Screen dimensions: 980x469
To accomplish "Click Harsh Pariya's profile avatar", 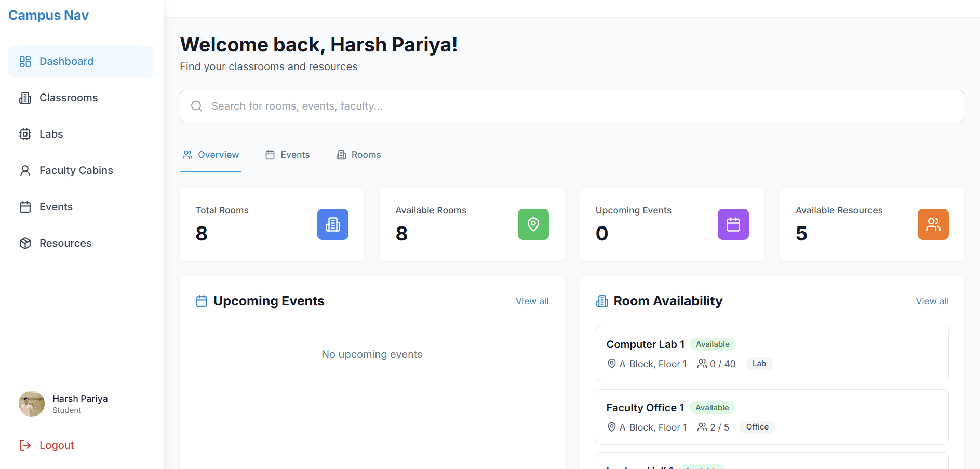I will click(x=32, y=404).
